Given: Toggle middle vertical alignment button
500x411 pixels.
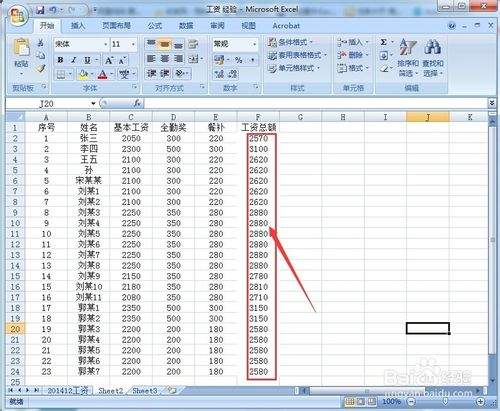Looking at the screenshot, I should [x=164, y=44].
